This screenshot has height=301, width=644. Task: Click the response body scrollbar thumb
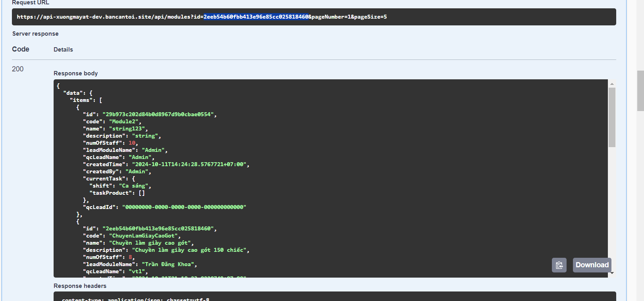[612, 117]
